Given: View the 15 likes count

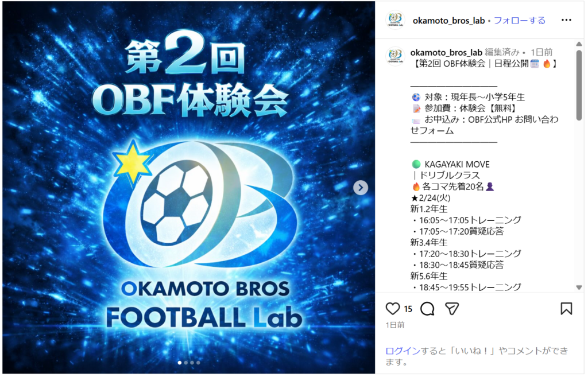Looking at the screenshot, I should coord(408,309).
